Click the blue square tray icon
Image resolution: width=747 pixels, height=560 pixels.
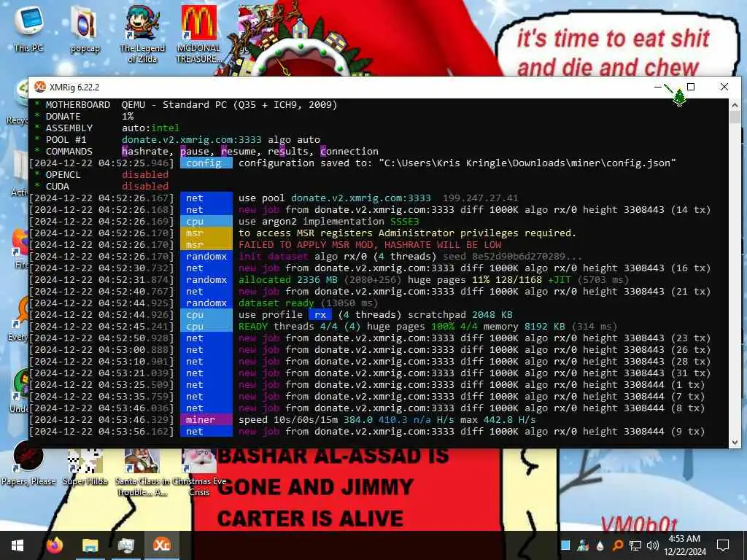565,545
